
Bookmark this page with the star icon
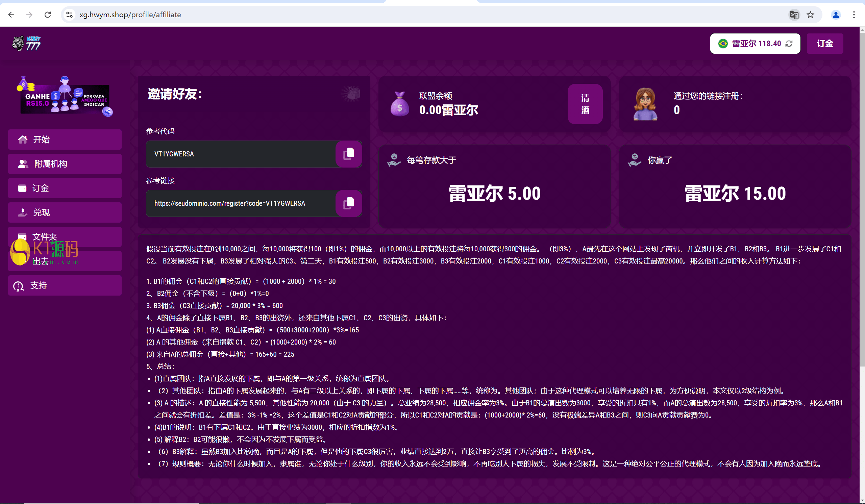810,15
